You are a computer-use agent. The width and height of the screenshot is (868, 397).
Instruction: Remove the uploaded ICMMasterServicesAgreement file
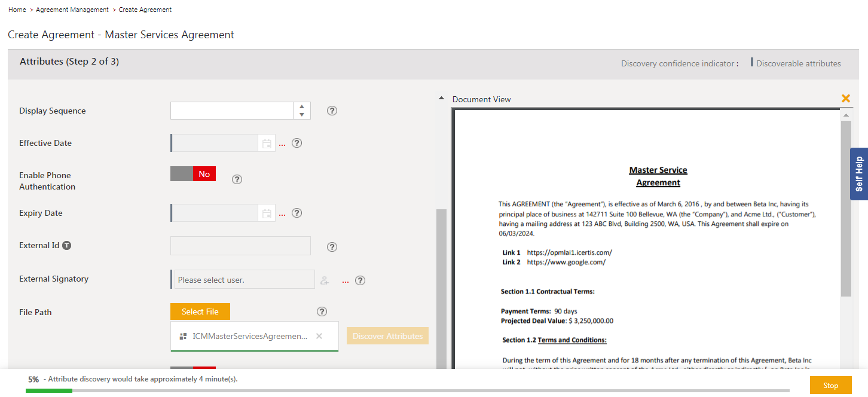(319, 336)
